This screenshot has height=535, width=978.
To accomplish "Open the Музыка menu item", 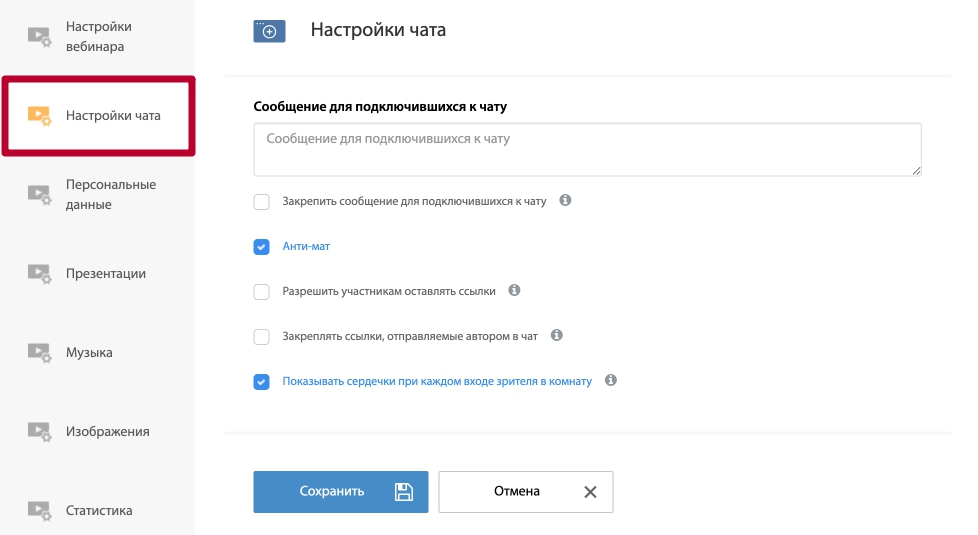I will [89, 353].
